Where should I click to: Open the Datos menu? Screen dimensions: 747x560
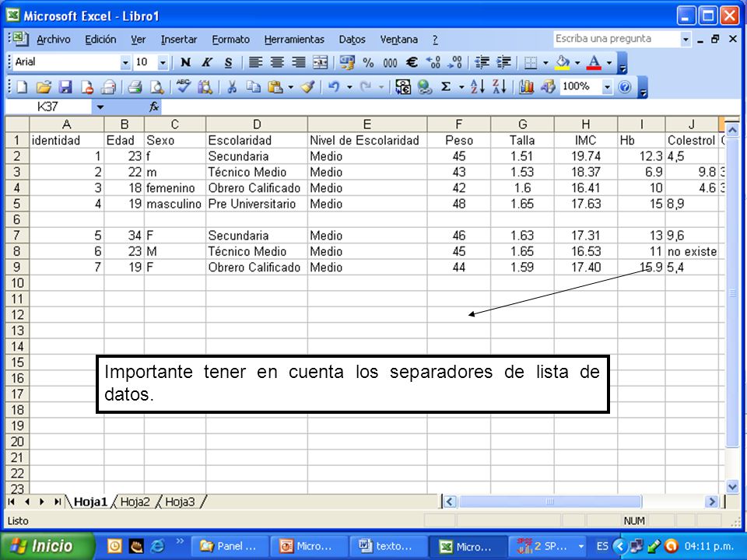(352, 40)
